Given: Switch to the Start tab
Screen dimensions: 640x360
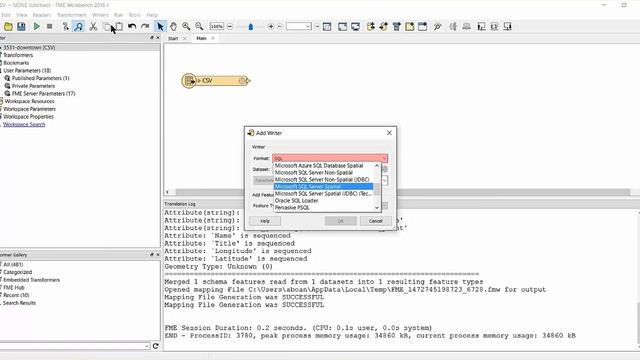Looking at the screenshot, I should [x=173, y=38].
